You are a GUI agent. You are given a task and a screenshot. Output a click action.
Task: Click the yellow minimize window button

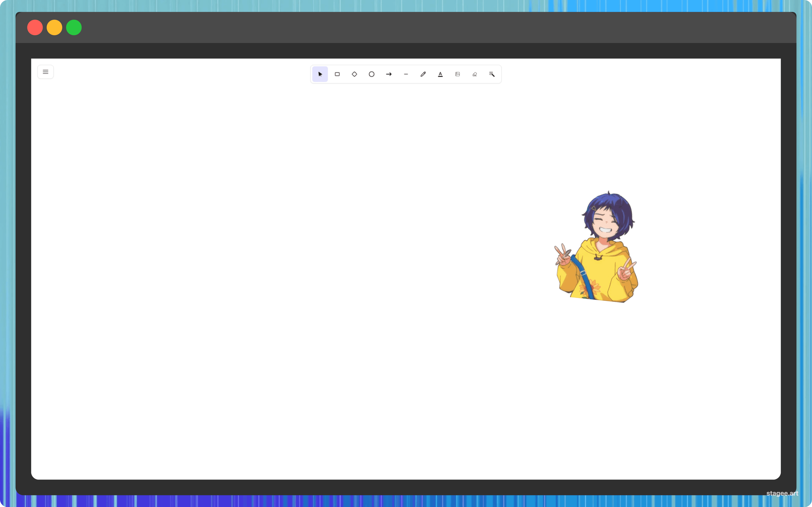click(x=54, y=27)
